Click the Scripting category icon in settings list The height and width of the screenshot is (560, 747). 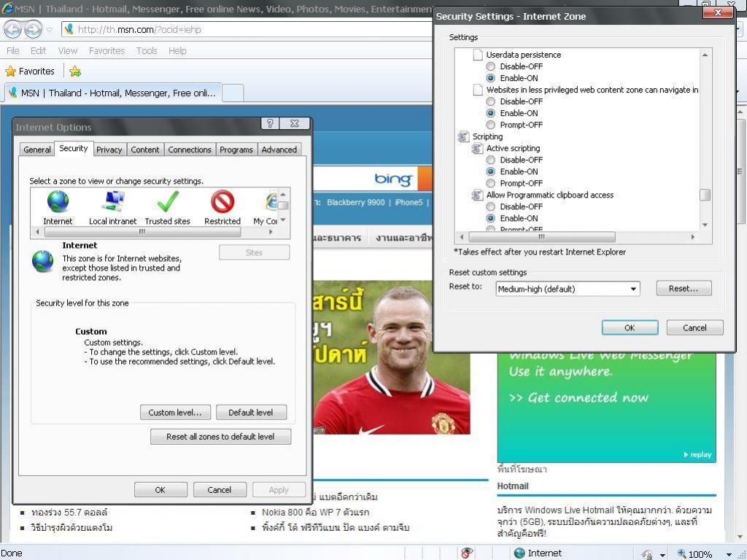pos(463,136)
